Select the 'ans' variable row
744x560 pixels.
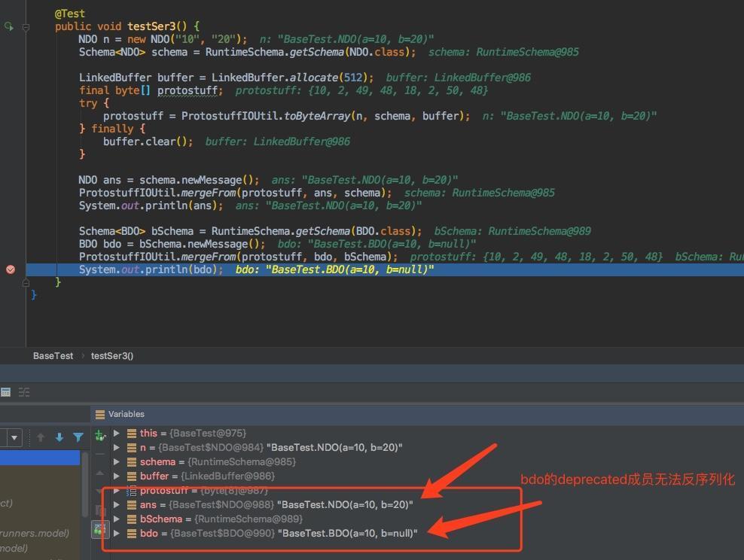point(148,504)
